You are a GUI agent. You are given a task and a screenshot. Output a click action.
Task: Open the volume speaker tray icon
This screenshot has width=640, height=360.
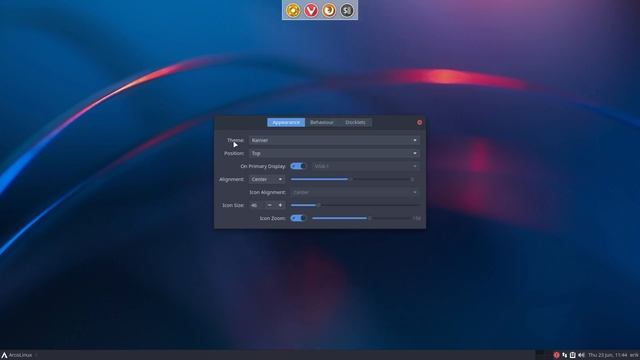coord(581,355)
